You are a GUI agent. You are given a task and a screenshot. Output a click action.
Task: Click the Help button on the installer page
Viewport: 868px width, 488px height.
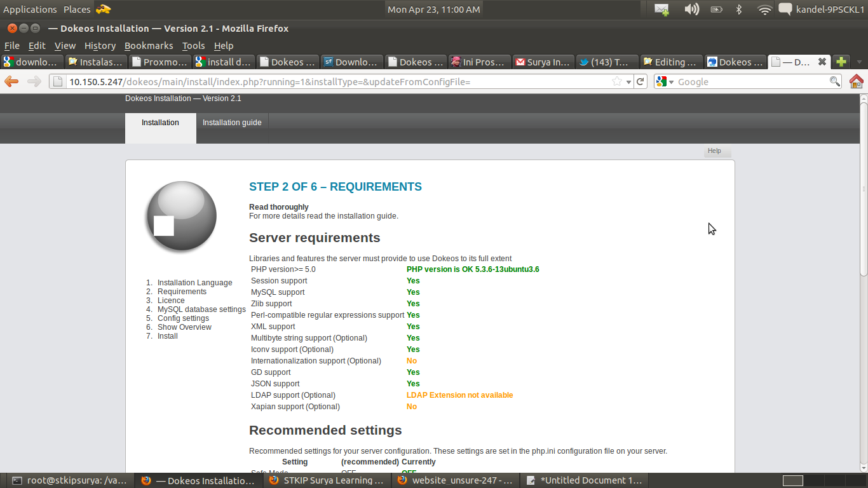(x=714, y=151)
